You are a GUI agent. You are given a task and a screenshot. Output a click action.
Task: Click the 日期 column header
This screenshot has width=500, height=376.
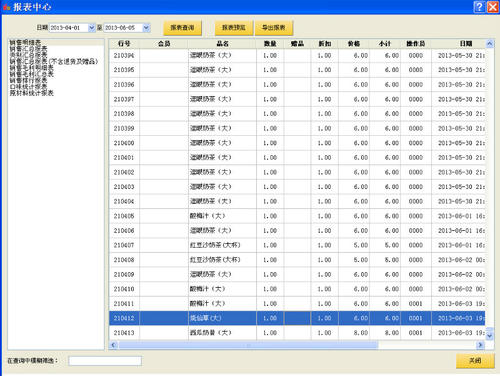(466, 44)
